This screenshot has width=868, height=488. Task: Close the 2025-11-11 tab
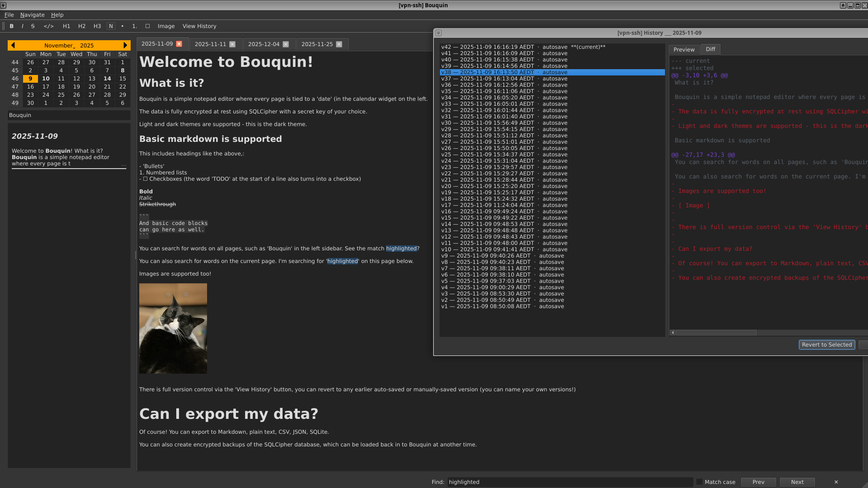click(x=232, y=44)
